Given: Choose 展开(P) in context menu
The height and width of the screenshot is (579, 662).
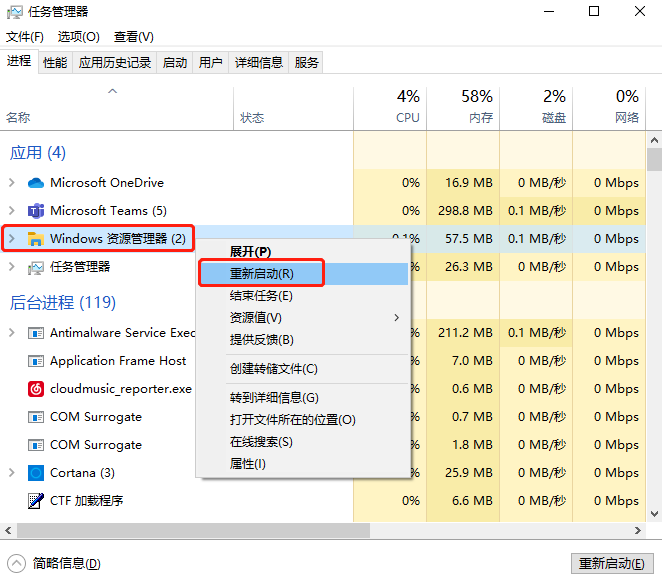Looking at the screenshot, I should (304, 252).
